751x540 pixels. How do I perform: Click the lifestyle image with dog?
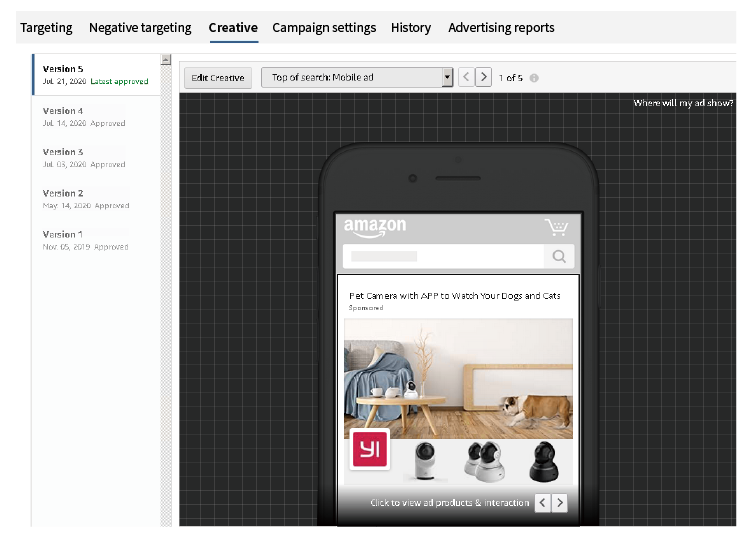tap(458, 378)
